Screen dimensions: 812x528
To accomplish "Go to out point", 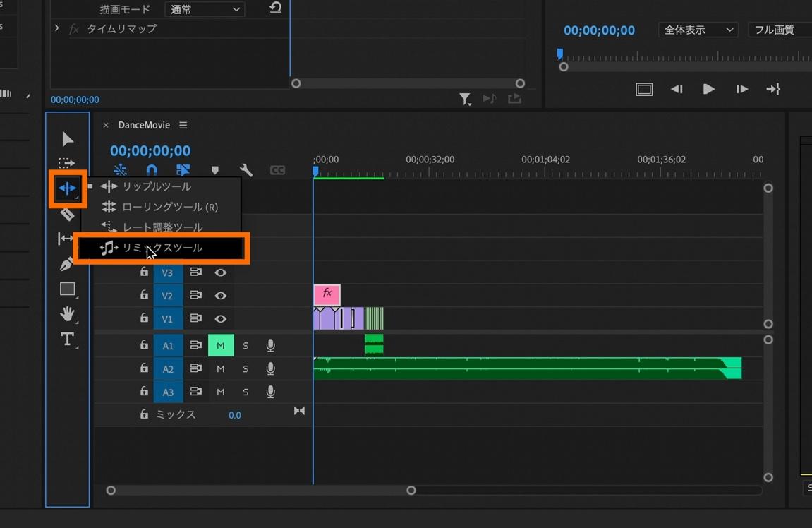I will click(773, 89).
